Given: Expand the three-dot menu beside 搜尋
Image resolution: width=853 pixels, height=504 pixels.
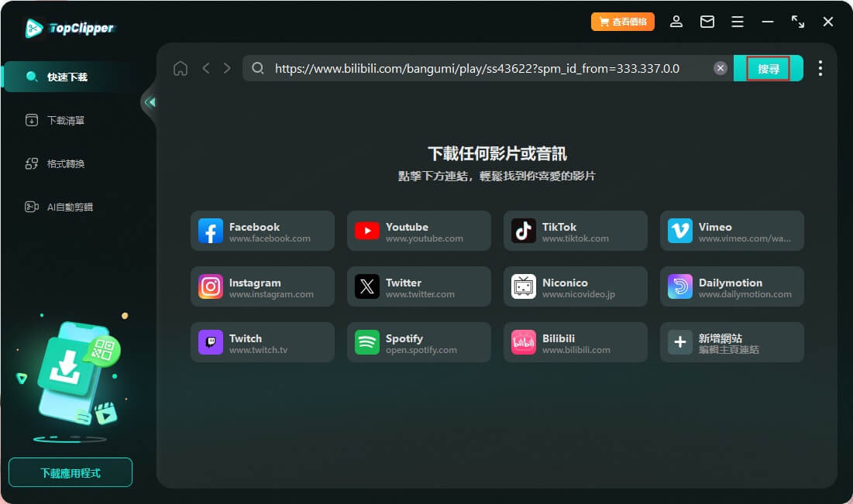Looking at the screenshot, I should click(820, 68).
